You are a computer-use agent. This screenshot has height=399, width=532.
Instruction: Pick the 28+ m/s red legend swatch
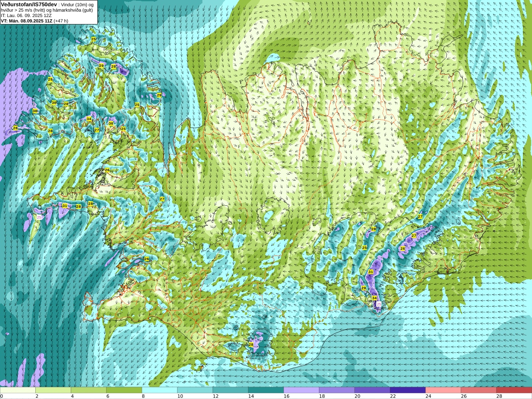(514, 390)
